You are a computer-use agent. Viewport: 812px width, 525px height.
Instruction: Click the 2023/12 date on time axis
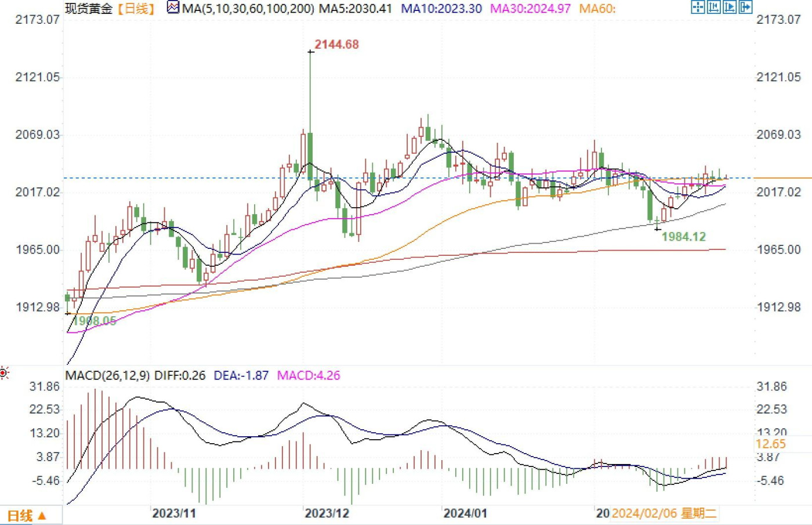click(327, 513)
